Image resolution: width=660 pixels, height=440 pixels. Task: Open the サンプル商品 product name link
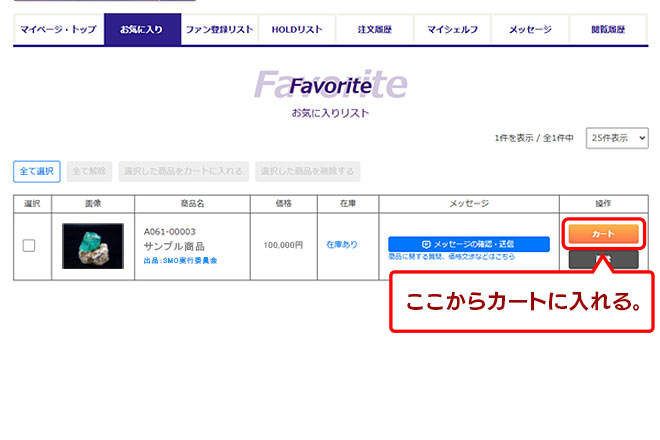pos(174,246)
